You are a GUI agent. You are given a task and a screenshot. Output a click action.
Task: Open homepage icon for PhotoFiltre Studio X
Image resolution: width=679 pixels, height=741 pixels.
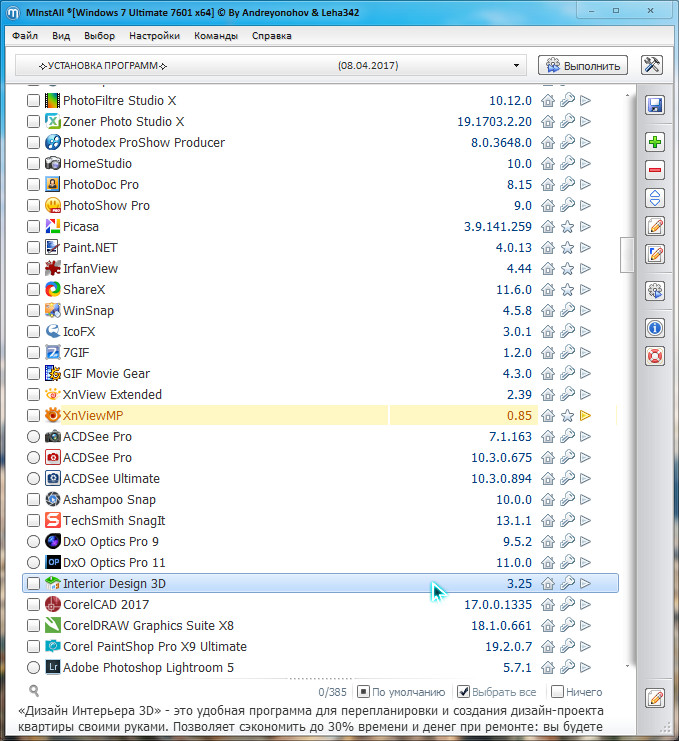[548, 101]
